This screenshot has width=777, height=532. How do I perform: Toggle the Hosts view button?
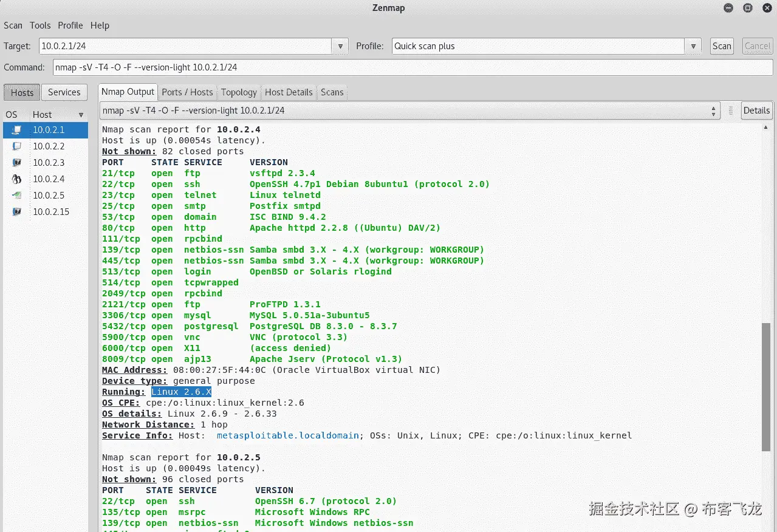click(22, 92)
